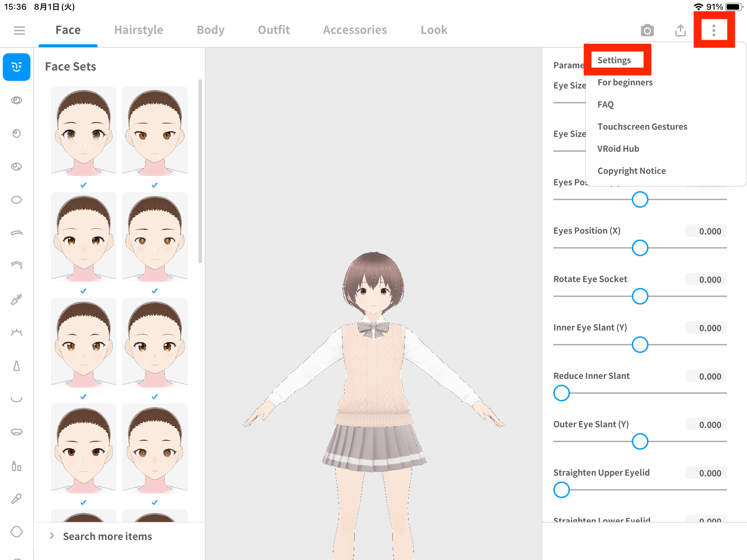Viewport: 747px width, 560px height.
Task: Close the three-dot more options menu
Action: (714, 30)
